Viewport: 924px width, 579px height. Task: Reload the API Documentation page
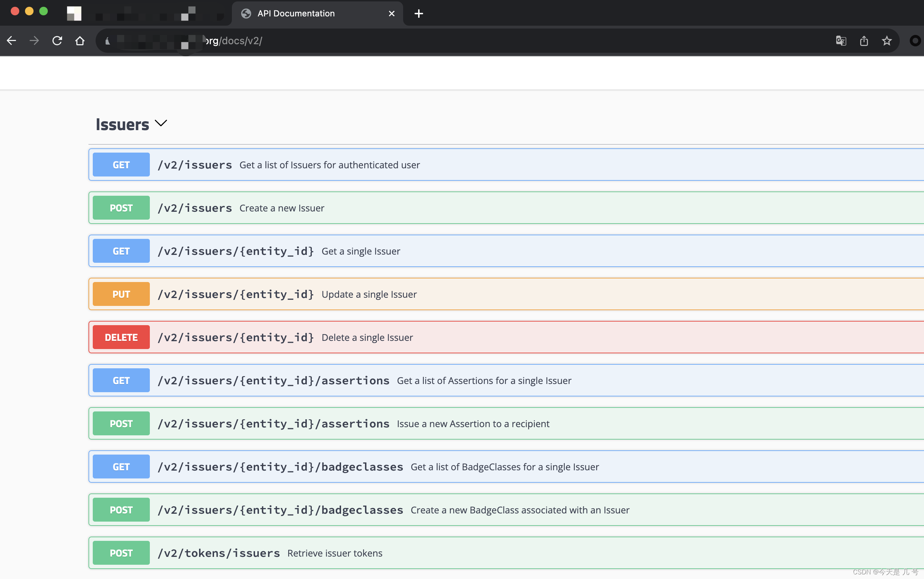coord(57,41)
